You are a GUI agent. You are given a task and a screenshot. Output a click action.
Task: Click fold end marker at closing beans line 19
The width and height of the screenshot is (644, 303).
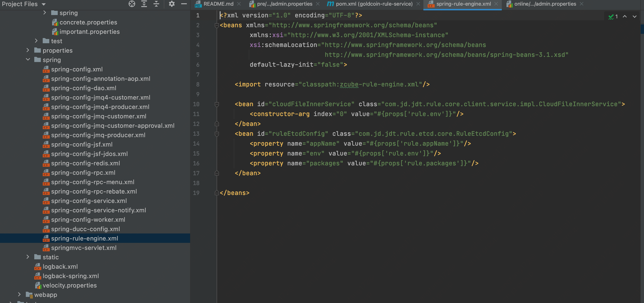pyautogui.click(x=217, y=193)
